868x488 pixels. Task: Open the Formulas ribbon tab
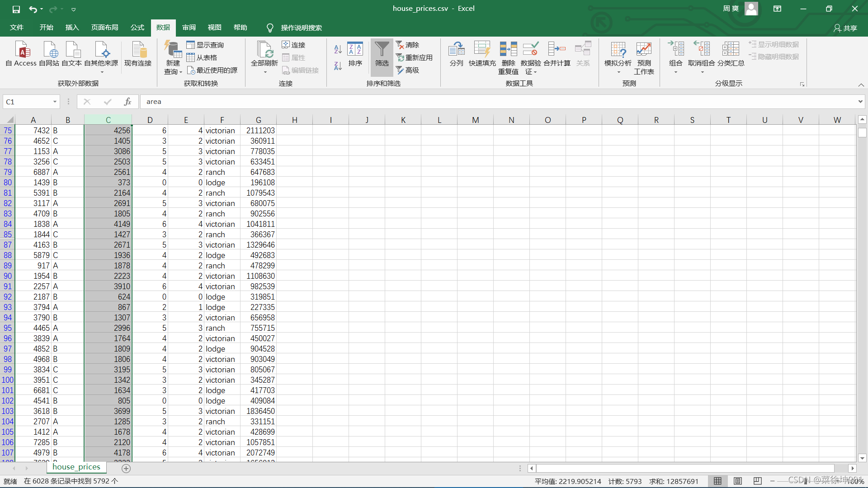(x=137, y=28)
